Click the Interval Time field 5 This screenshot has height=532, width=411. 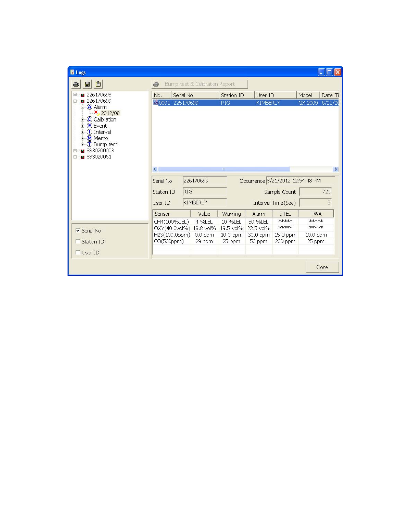click(x=315, y=203)
